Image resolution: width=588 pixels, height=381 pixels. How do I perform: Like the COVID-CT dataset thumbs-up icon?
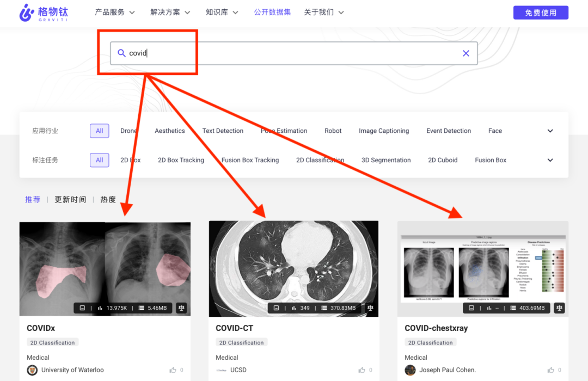pos(362,370)
